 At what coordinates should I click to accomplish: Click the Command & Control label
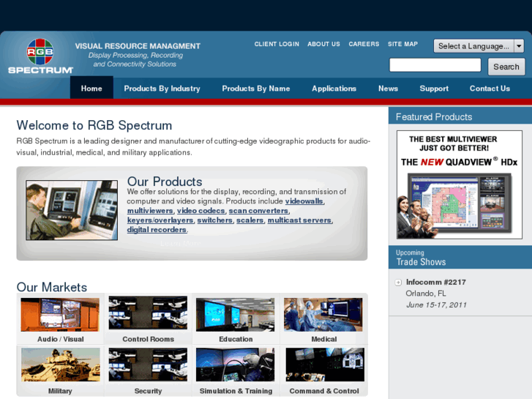point(324,391)
